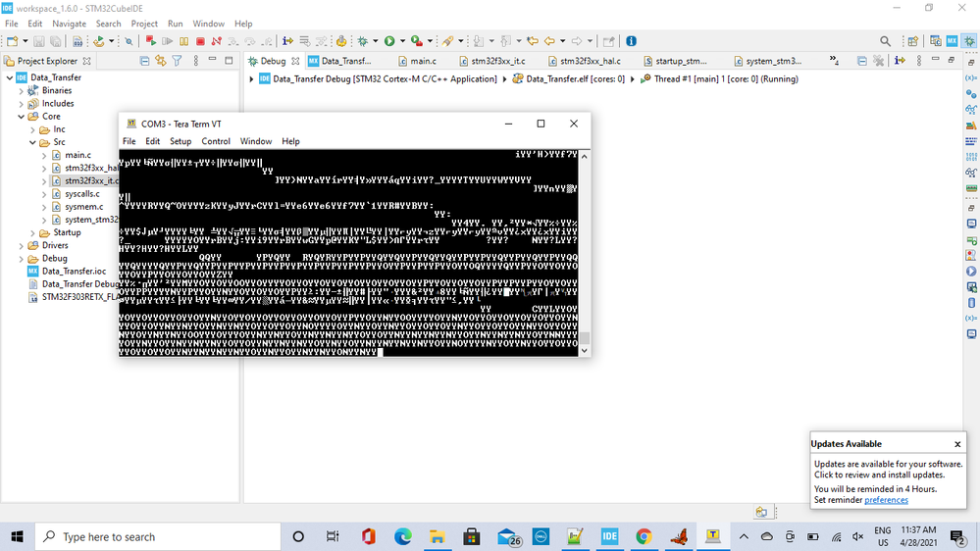Click the filter icon in Project Explorer

pyautogui.click(x=178, y=61)
